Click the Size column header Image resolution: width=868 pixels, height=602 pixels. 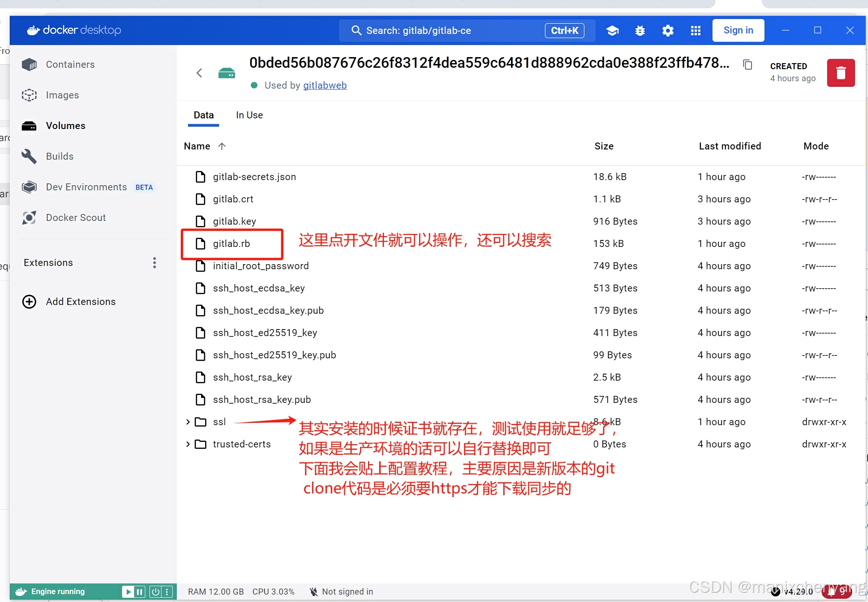604,146
